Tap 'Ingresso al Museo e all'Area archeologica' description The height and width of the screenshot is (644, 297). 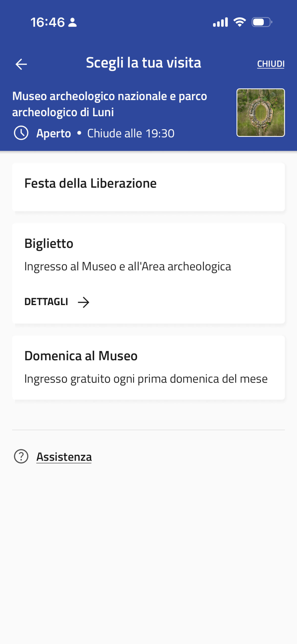127,267
